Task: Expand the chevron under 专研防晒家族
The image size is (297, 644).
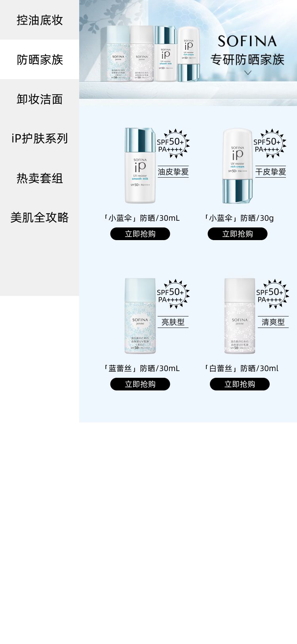Action: pyautogui.click(x=248, y=72)
